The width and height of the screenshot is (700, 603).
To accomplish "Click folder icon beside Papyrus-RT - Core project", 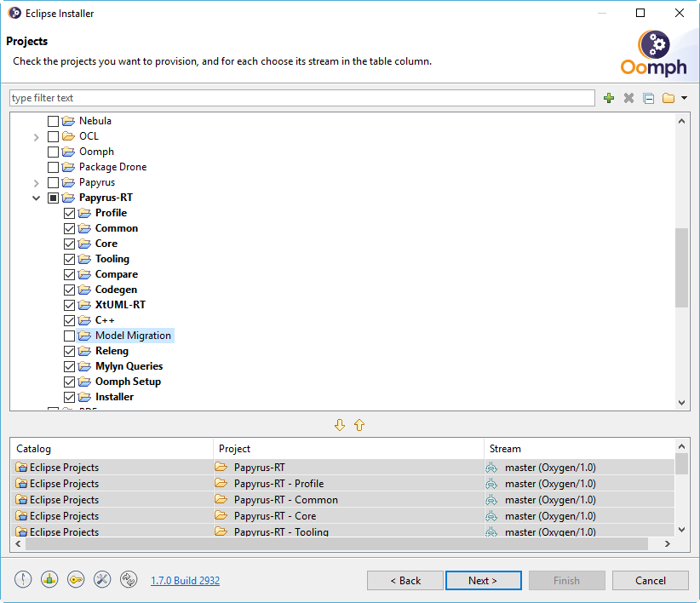I will tap(221, 515).
